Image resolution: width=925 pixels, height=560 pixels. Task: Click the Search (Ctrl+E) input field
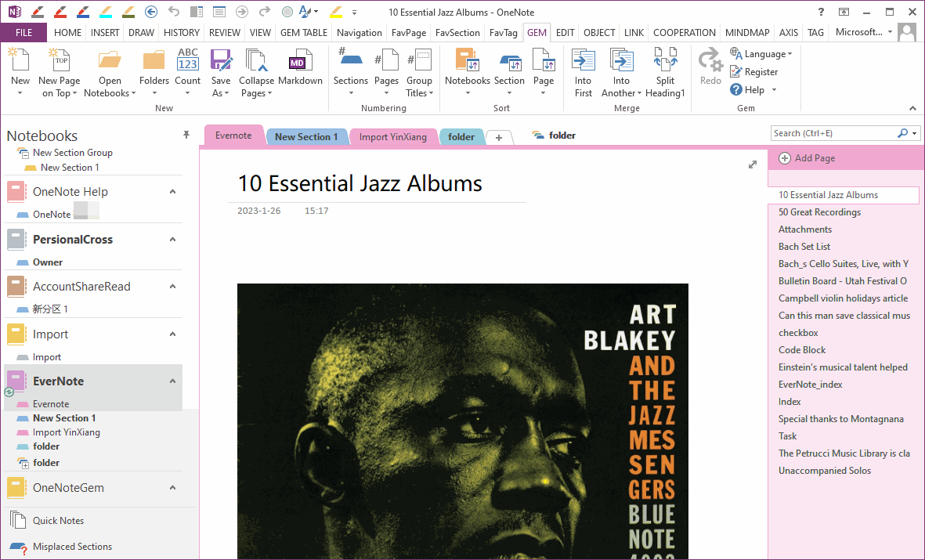coord(833,133)
